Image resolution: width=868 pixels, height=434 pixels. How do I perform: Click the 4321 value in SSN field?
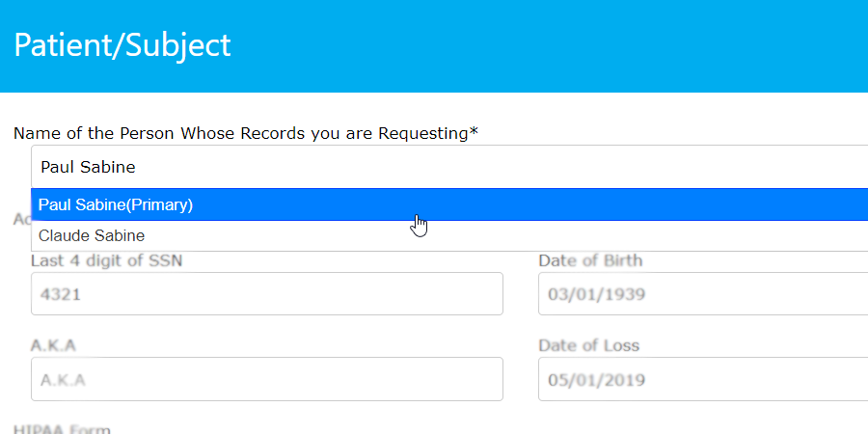pos(60,294)
